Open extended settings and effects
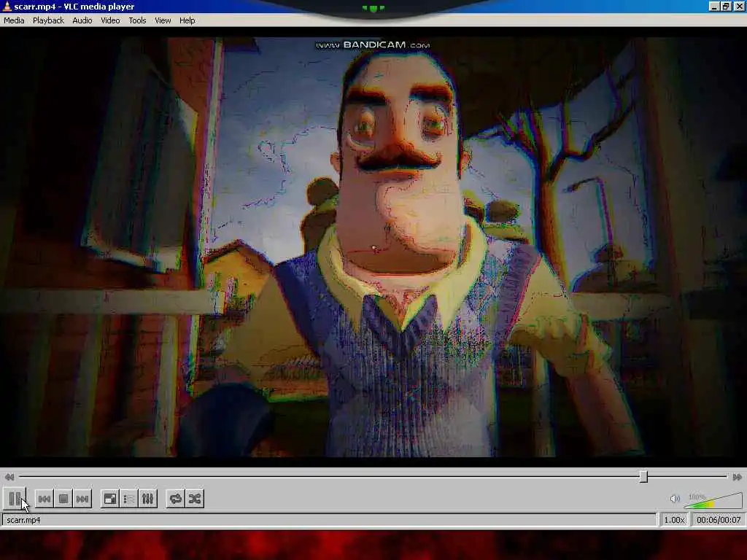Viewport: 747px width, 560px height. click(x=147, y=499)
